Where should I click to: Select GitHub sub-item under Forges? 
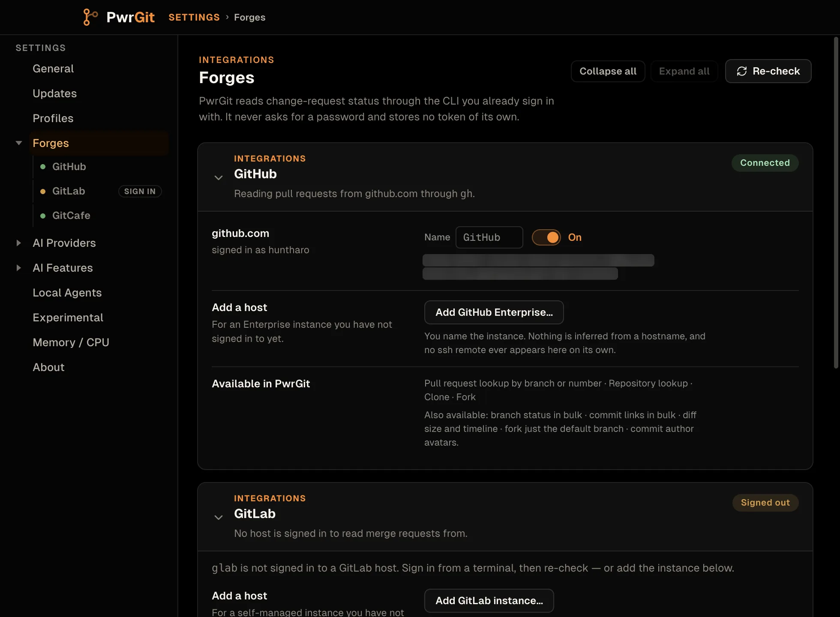point(69,167)
